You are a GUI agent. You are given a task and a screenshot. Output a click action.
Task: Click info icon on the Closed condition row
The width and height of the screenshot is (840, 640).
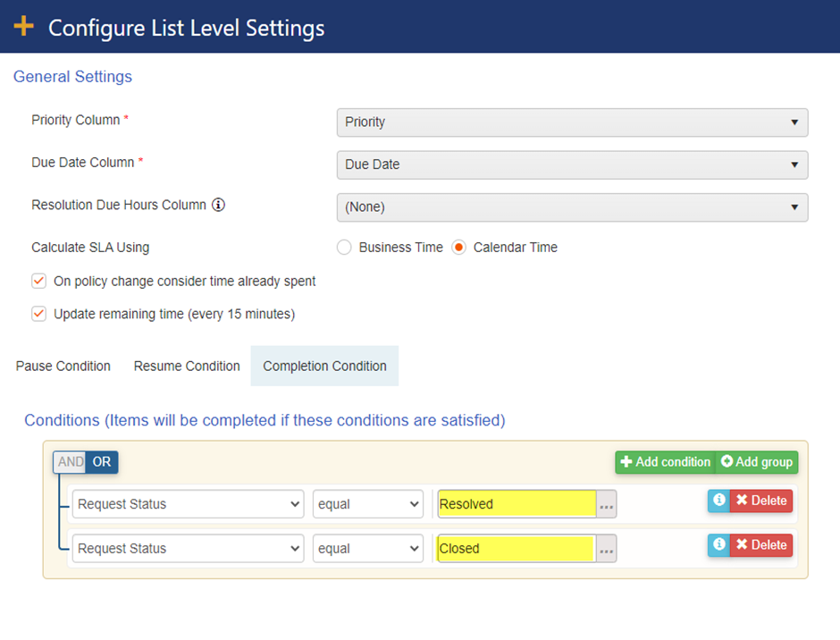pos(718,545)
